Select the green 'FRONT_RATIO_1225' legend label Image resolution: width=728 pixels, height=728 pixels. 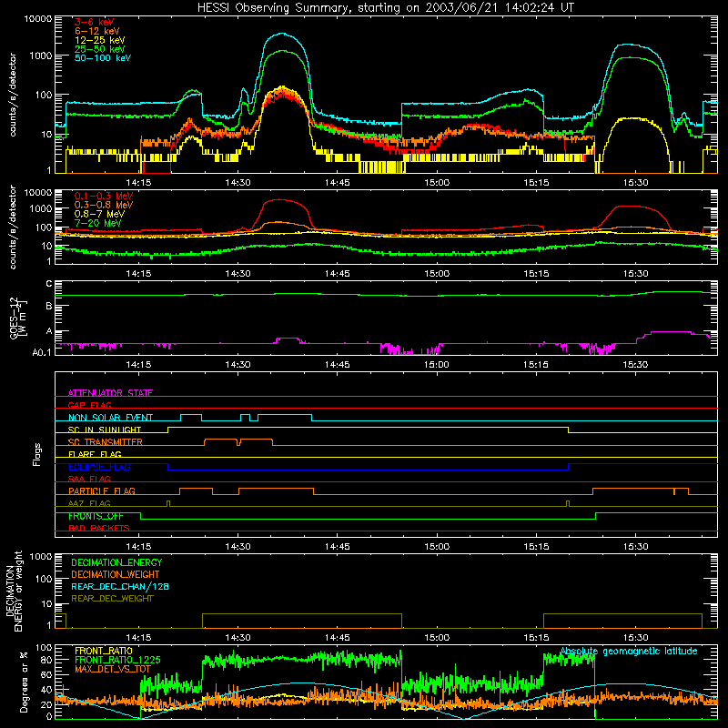(x=117, y=660)
